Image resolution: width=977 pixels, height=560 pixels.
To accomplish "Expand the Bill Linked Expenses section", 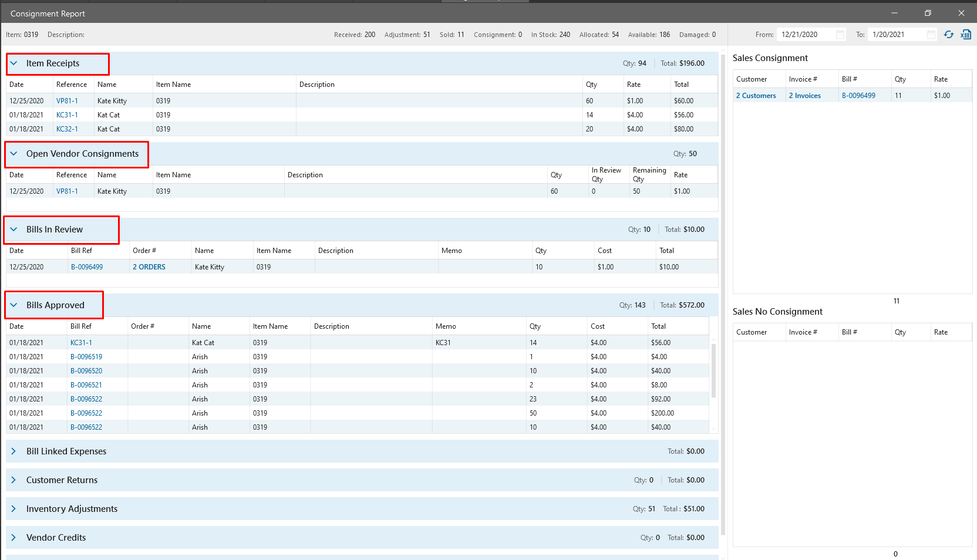I will pyautogui.click(x=14, y=451).
